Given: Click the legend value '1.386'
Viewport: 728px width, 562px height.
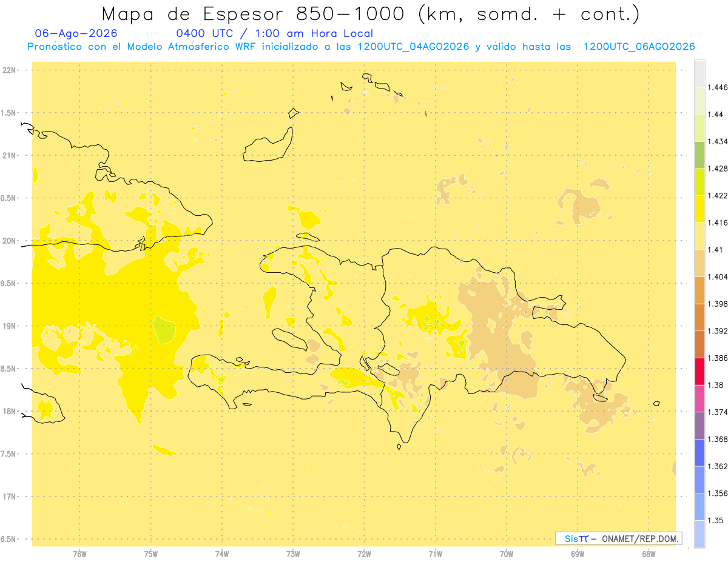Looking at the screenshot, I should 718,358.
